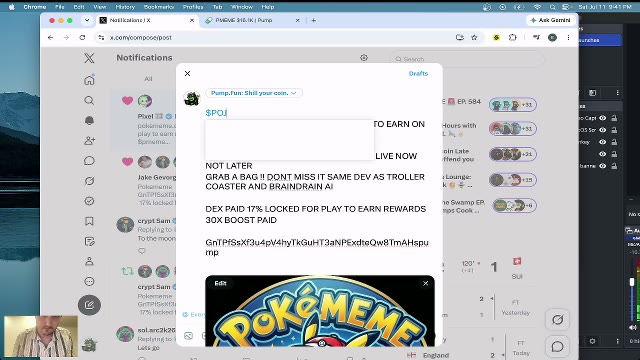Remove the attached PokéMEME image
The image size is (640, 360).
[x=425, y=283]
